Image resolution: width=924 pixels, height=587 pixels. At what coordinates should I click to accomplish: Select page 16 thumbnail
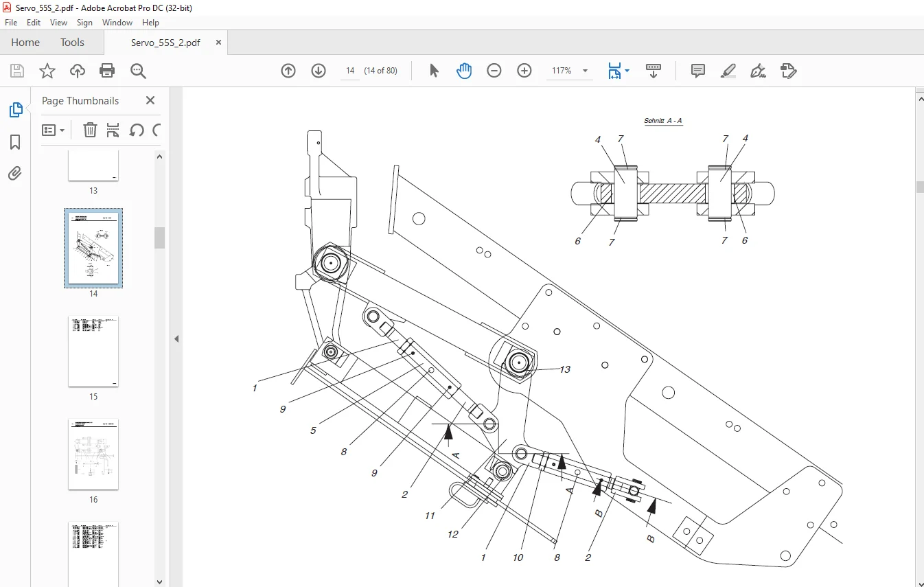(x=93, y=454)
